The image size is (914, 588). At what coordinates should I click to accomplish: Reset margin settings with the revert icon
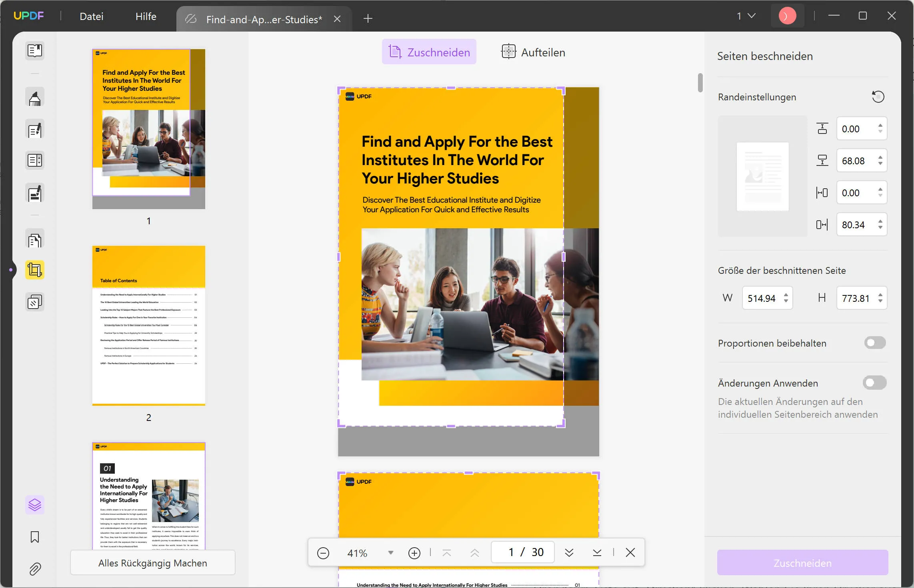coord(878,97)
